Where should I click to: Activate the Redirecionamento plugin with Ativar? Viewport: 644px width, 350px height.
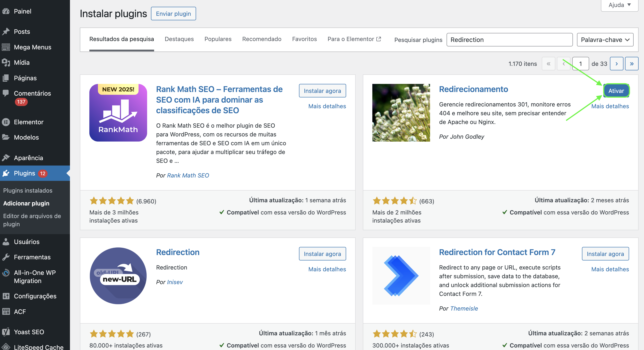coord(616,91)
